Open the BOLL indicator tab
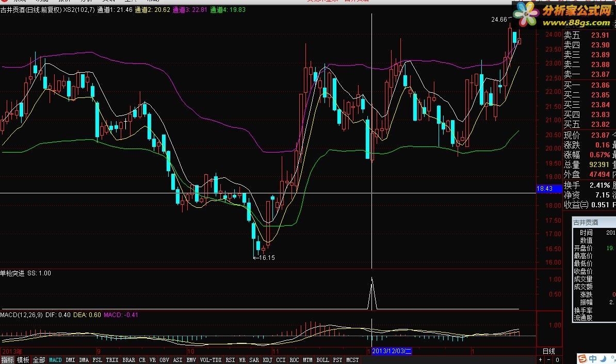This screenshot has width=616, height=364. tap(322, 360)
